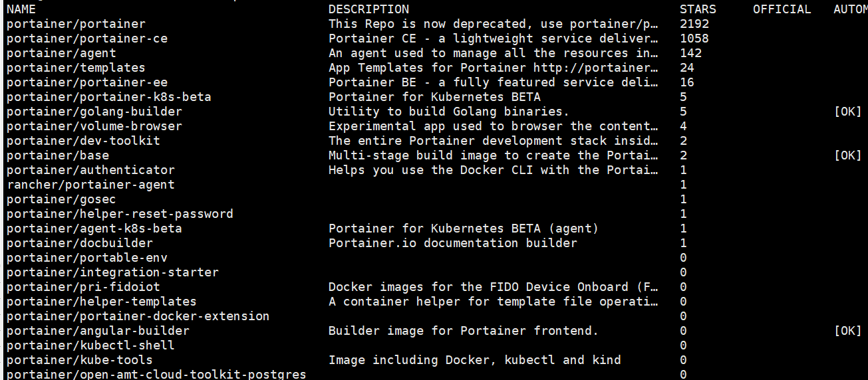Click 'A container helper for template file' description
Viewport: 868px width, 380px height.
(494, 302)
